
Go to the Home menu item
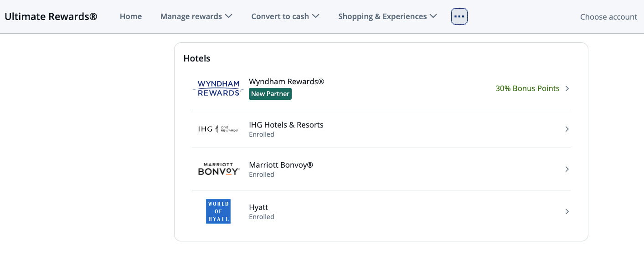click(x=131, y=16)
